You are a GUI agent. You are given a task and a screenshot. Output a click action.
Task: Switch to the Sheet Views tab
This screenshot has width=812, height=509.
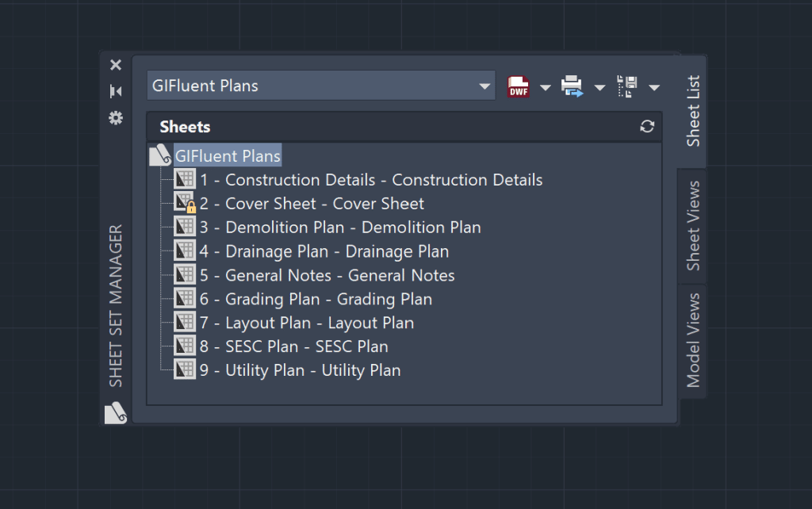click(692, 225)
